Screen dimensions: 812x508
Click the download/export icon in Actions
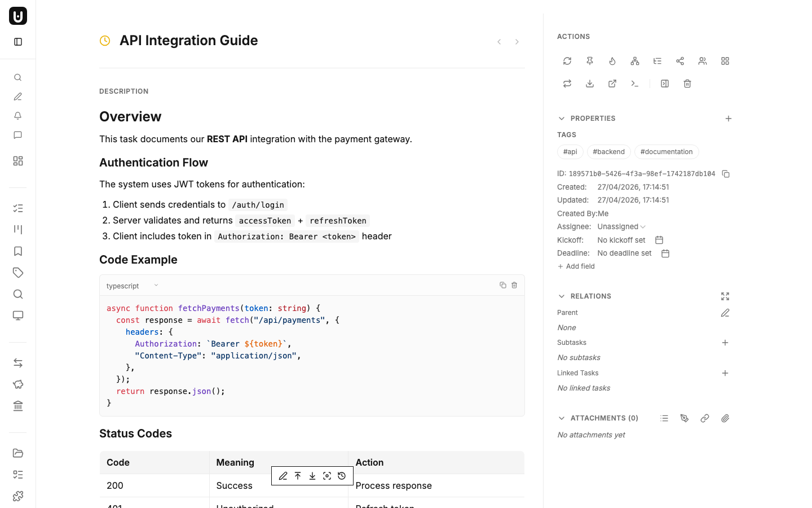pyautogui.click(x=590, y=83)
